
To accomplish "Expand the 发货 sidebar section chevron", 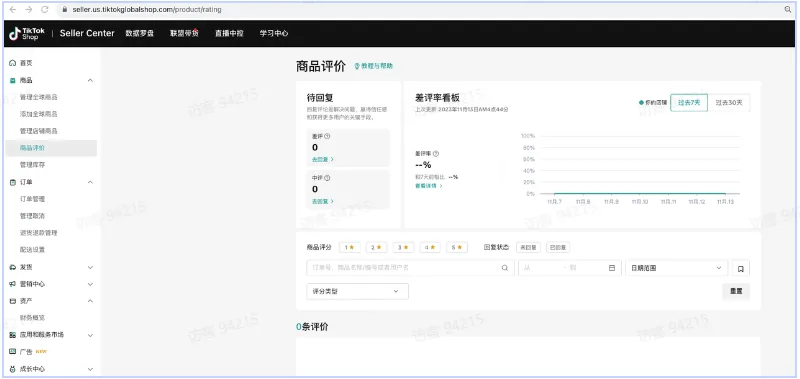I will pyautogui.click(x=90, y=267).
